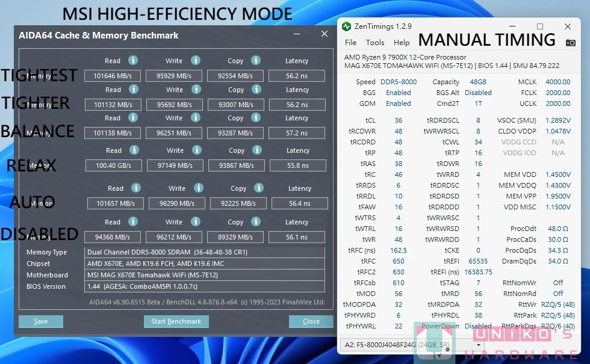Click Read info icon in AUTO row
This screenshot has height=364, width=590.
[x=136, y=188]
